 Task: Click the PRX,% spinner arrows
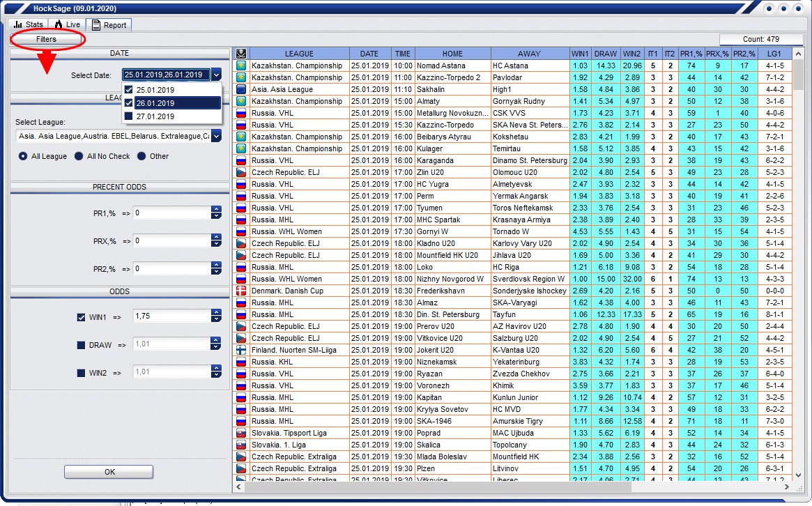coord(217,241)
